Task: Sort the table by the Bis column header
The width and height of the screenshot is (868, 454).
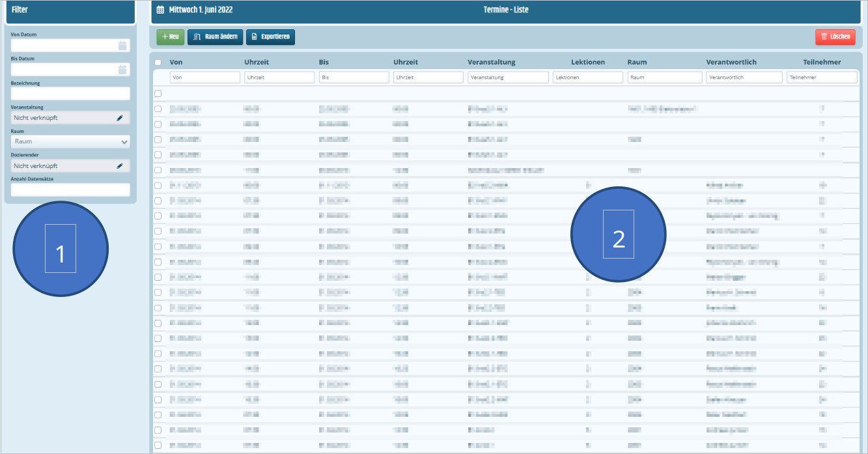Action: [x=324, y=62]
